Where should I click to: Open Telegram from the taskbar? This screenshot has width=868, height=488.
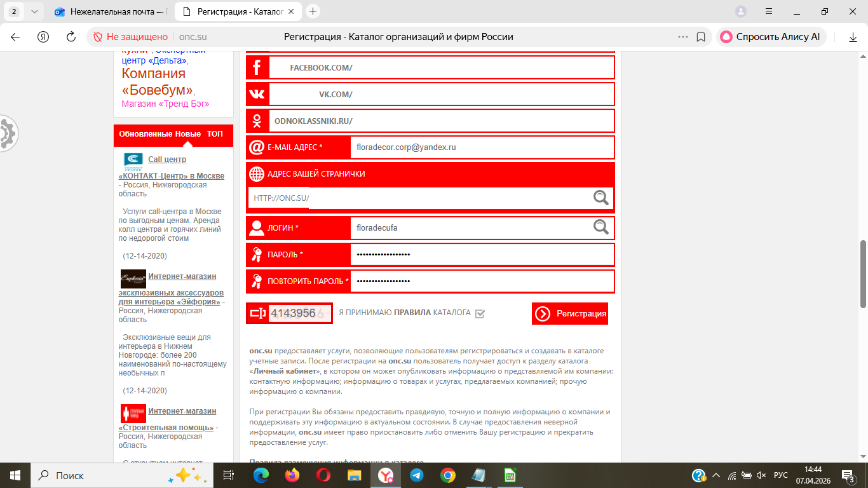click(x=417, y=475)
